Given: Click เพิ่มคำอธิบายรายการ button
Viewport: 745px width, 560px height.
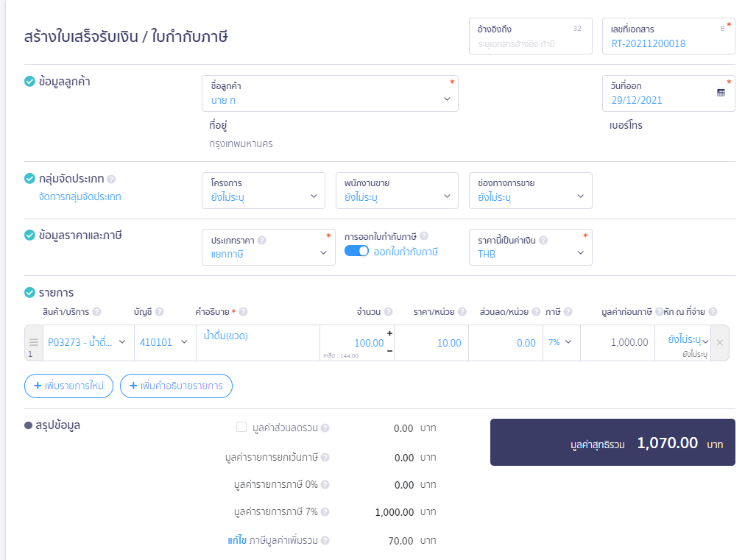Looking at the screenshot, I should tap(176, 386).
